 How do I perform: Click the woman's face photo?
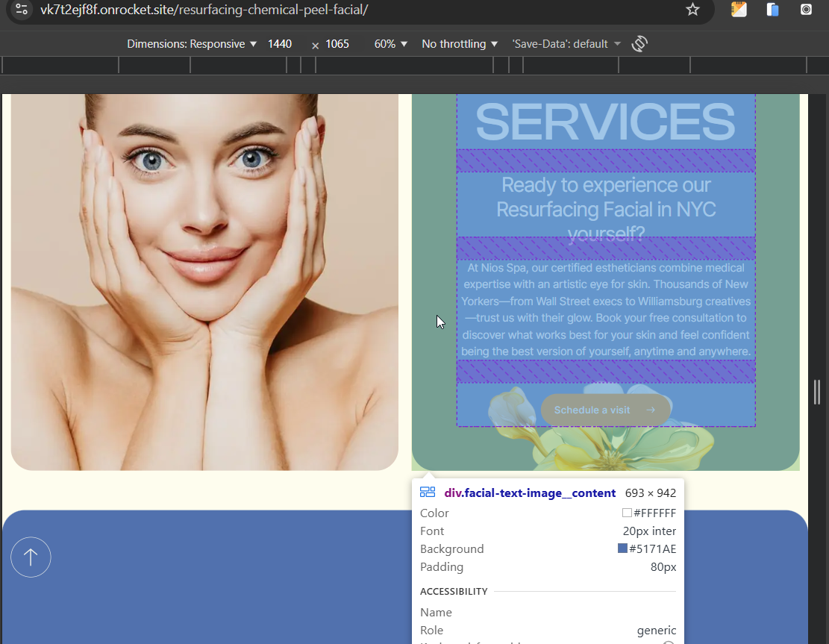[x=204, y=282]
